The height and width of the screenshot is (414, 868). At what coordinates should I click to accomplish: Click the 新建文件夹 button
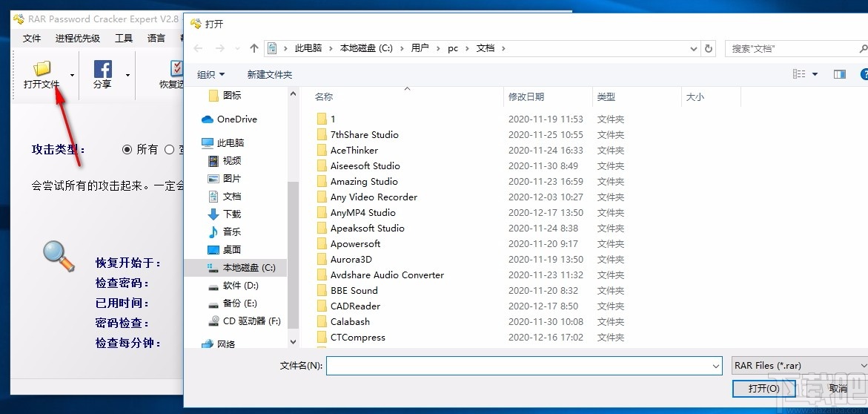click(270, 74)
